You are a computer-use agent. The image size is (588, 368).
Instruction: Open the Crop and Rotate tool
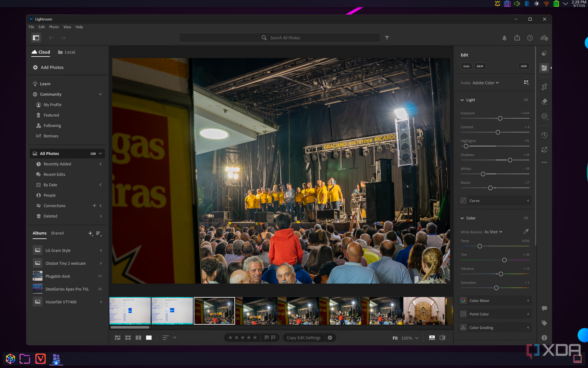544,86
